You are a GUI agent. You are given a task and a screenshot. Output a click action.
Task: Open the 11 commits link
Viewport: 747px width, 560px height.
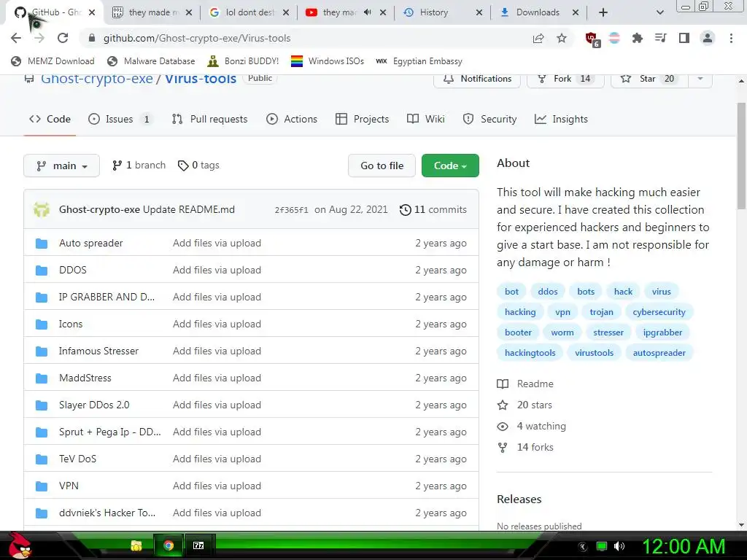pyautogui.click(x=433, y=209)
